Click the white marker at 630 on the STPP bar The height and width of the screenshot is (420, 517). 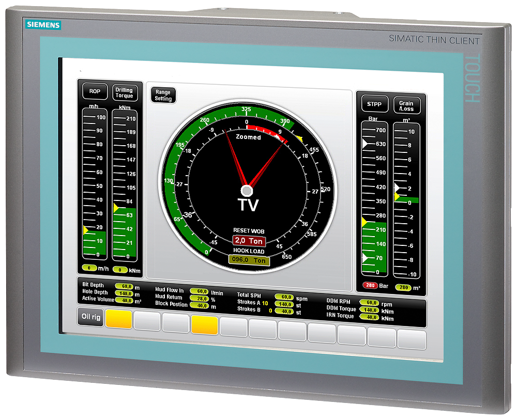[365, 144]
